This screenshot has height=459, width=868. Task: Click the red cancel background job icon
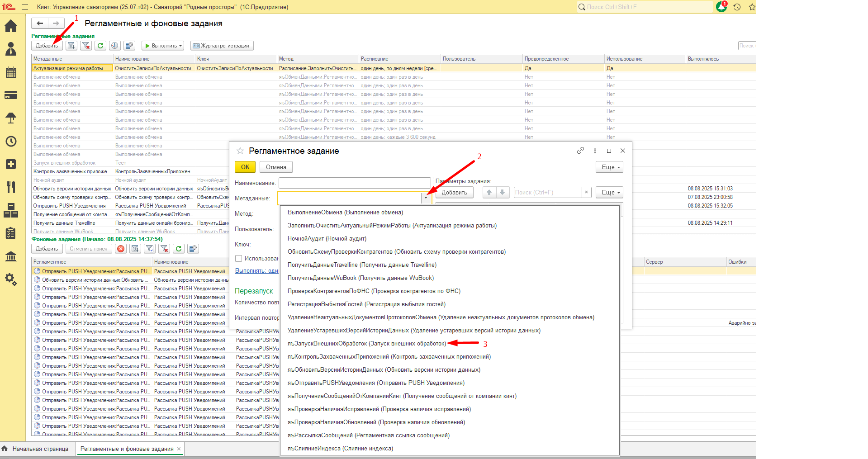tap(121, 249)
